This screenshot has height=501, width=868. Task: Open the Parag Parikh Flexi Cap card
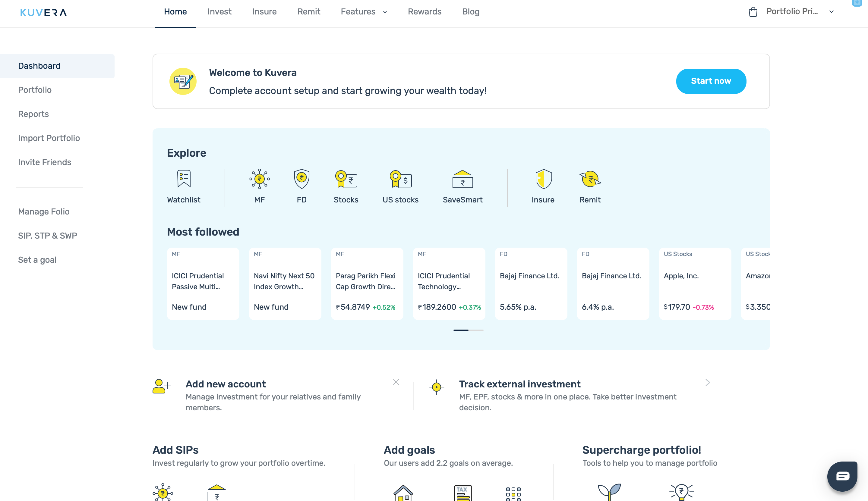pos(367,283)
